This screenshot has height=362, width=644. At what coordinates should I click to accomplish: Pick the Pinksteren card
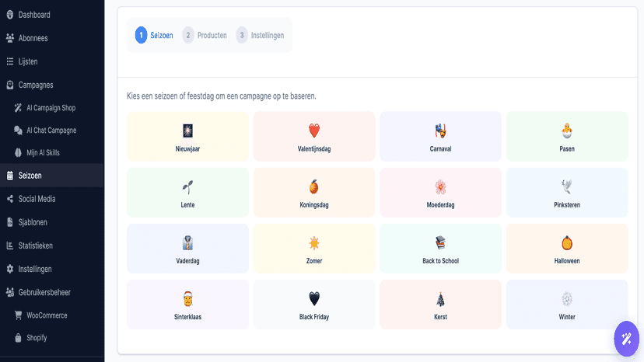click(567, 192)
